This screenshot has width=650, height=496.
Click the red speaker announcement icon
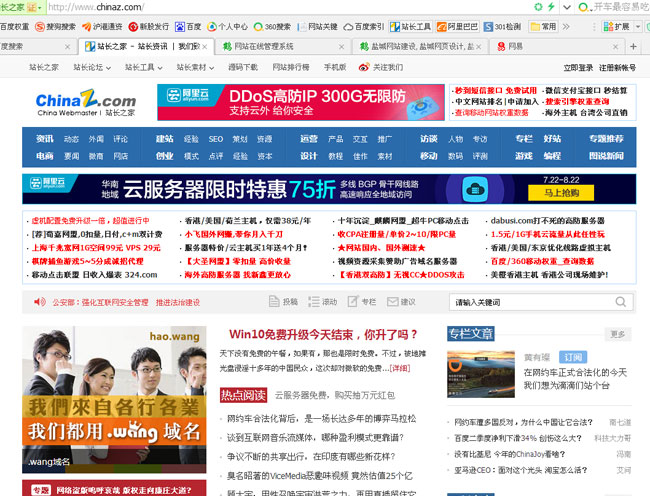[x=40, y=302]
